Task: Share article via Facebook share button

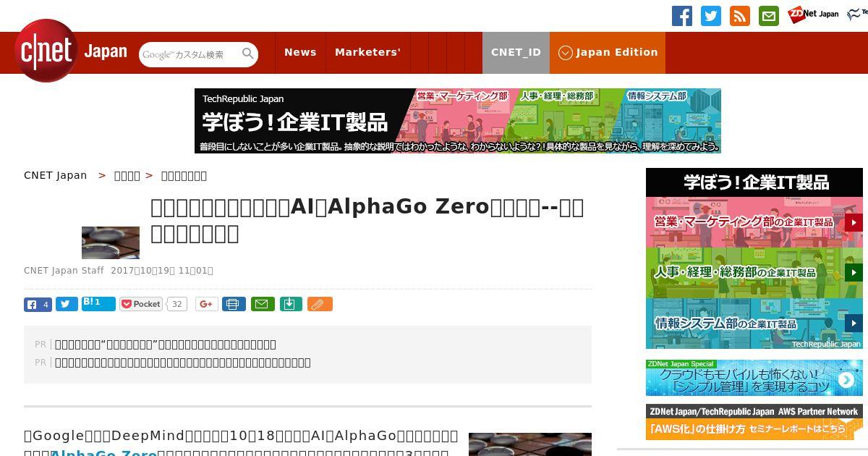Action: click(38, 305)
